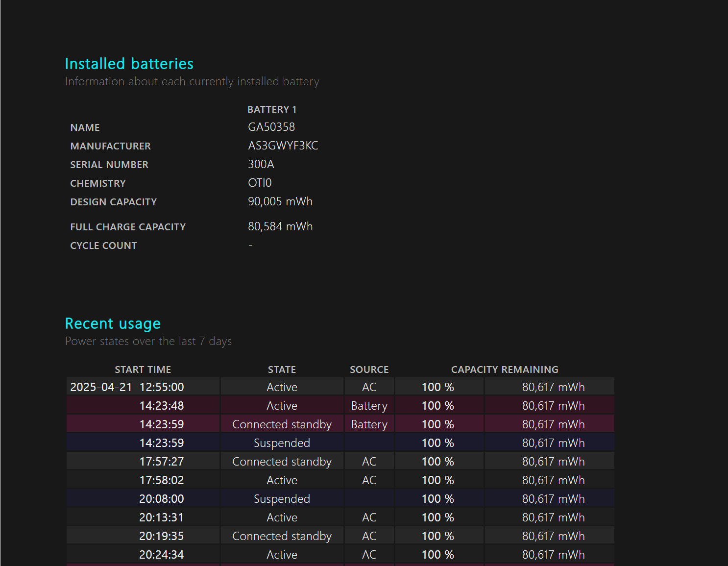Click the Active state in the 20:13:31 row
This screenshot has height=566, width=728.
282,517
